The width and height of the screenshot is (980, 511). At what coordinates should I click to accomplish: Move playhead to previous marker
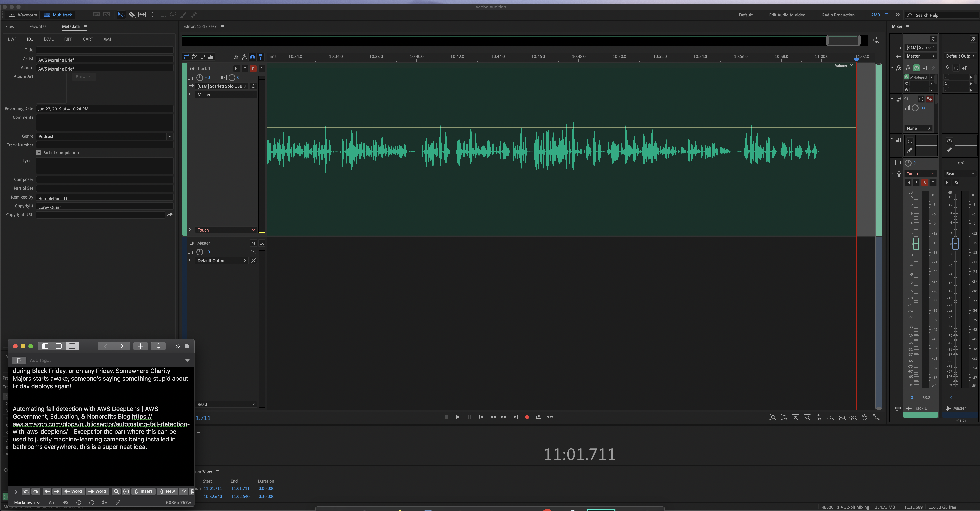(x=481, y=417)
